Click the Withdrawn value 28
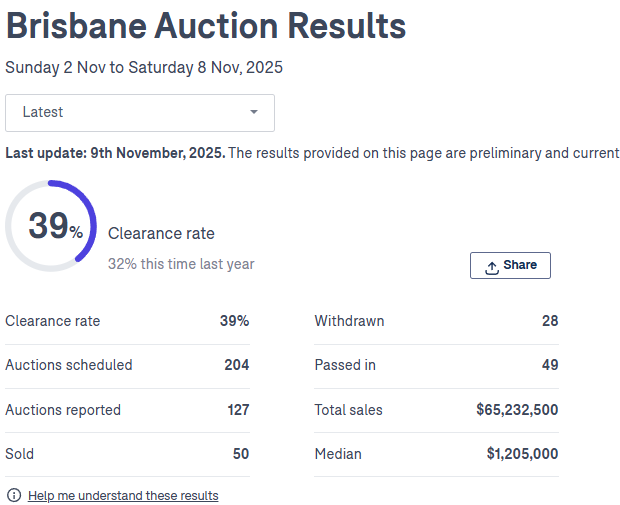 (x=549, y=321)
